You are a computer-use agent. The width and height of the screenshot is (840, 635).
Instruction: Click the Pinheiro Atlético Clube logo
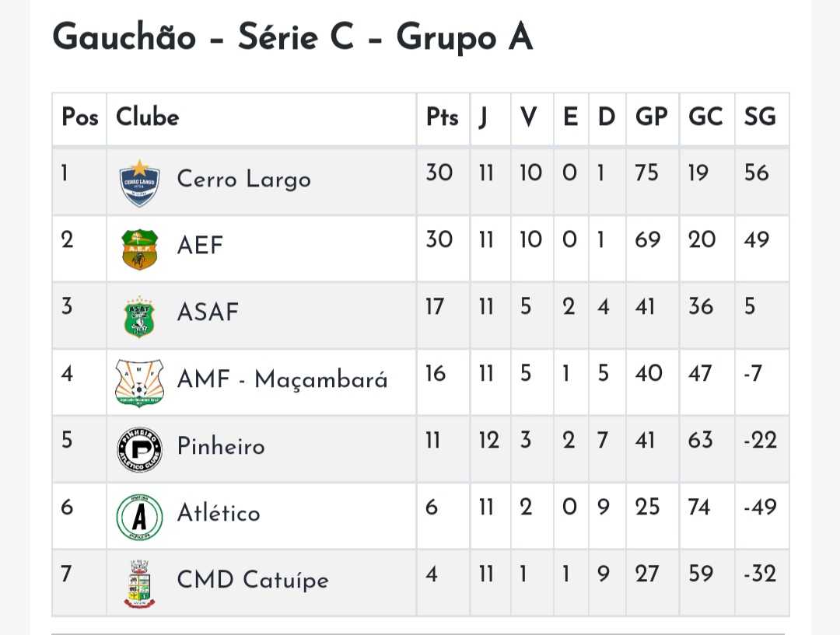coord(140,449)
